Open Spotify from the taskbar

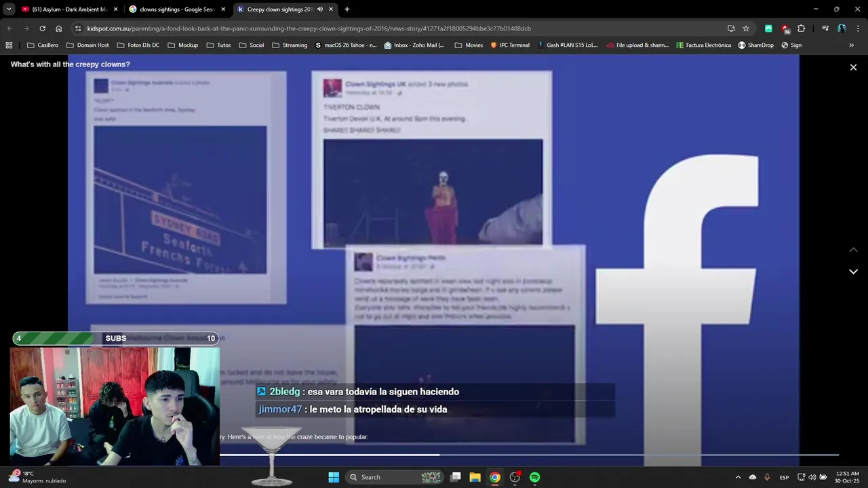tap(535, 477)
